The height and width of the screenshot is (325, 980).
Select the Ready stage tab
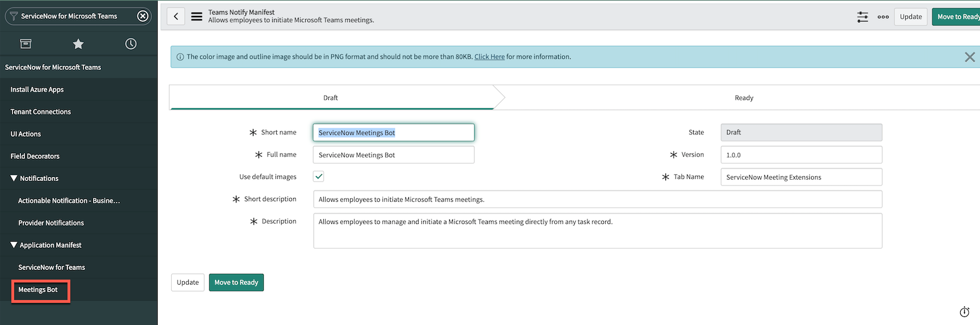(744, 98)
